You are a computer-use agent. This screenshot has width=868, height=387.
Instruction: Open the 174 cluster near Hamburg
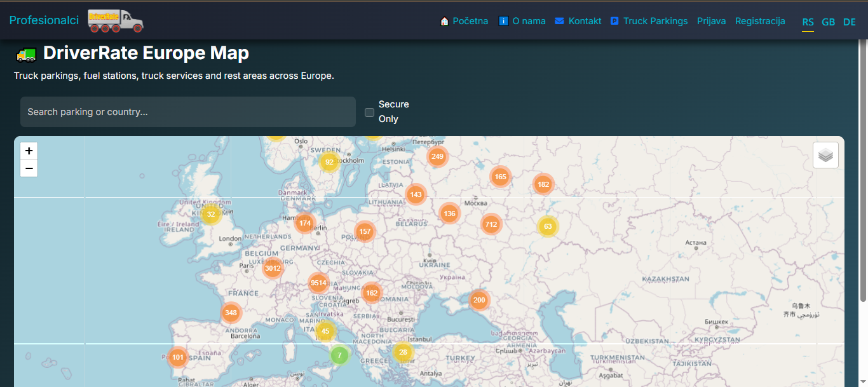coord(305,223)
